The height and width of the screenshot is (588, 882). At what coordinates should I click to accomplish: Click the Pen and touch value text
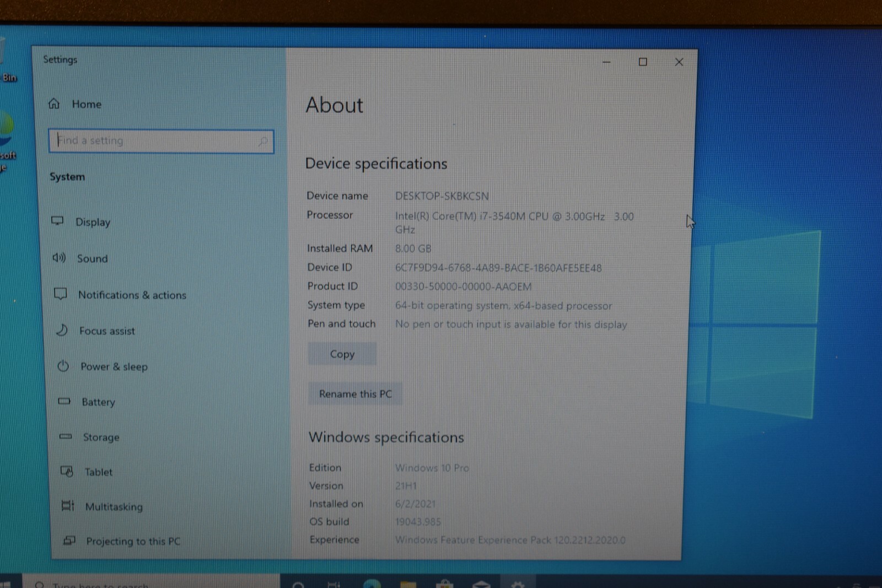click(511, 324)
